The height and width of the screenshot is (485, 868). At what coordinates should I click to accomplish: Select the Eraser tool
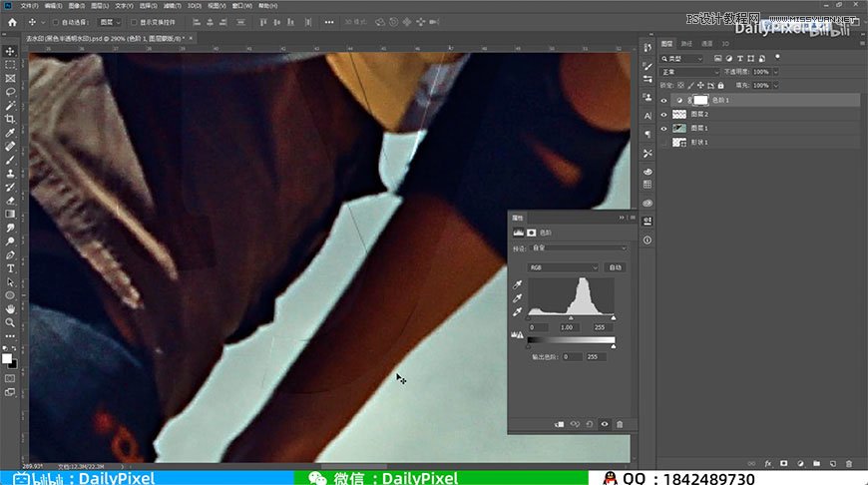[10, 201]
